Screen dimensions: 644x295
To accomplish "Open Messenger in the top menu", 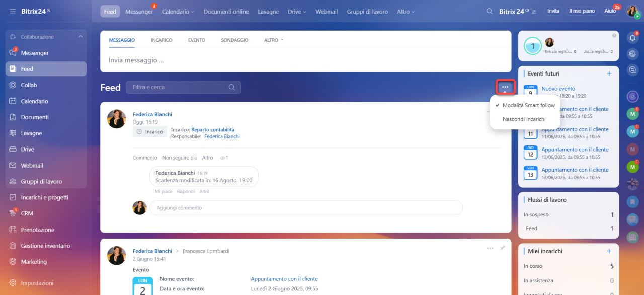I will click(x=139, y=12).
